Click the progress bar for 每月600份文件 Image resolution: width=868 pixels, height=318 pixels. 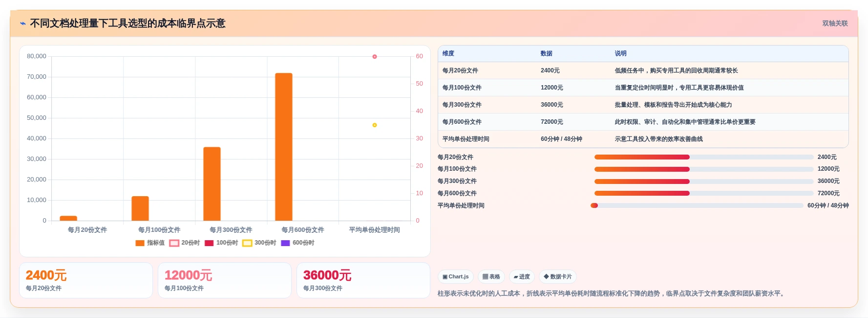[x=704, y=193]
